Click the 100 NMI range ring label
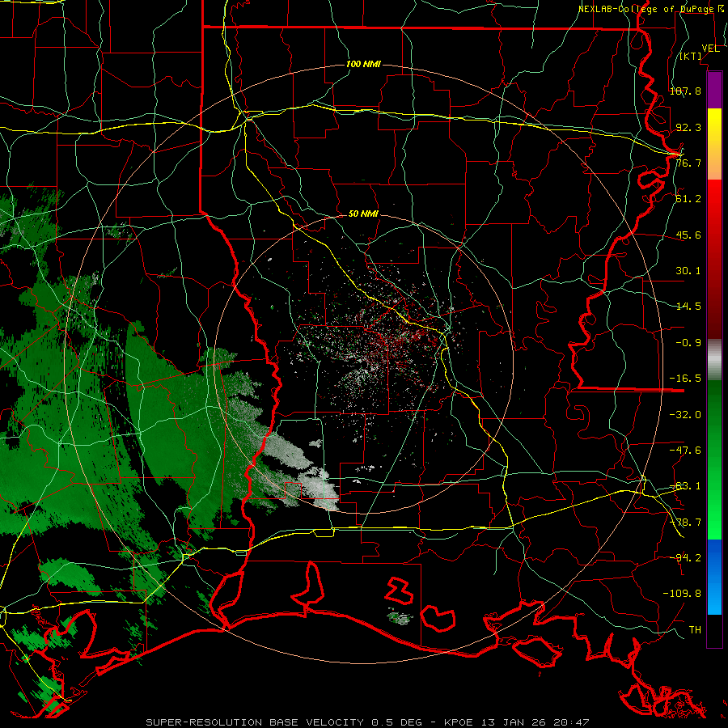 coord(363,64)
